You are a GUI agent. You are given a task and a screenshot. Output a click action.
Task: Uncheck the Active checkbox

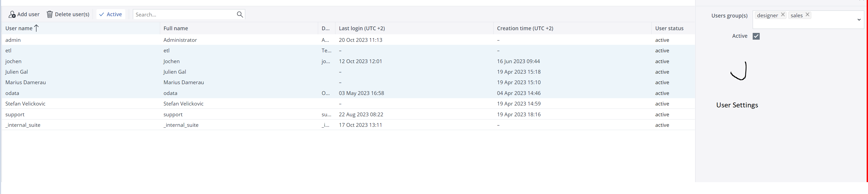coord(756,36)
